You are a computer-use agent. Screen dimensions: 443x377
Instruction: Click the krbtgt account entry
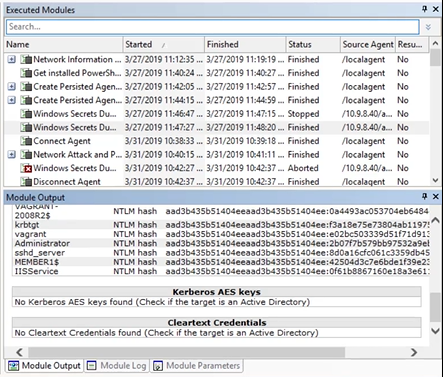click(x=27, y=225)
